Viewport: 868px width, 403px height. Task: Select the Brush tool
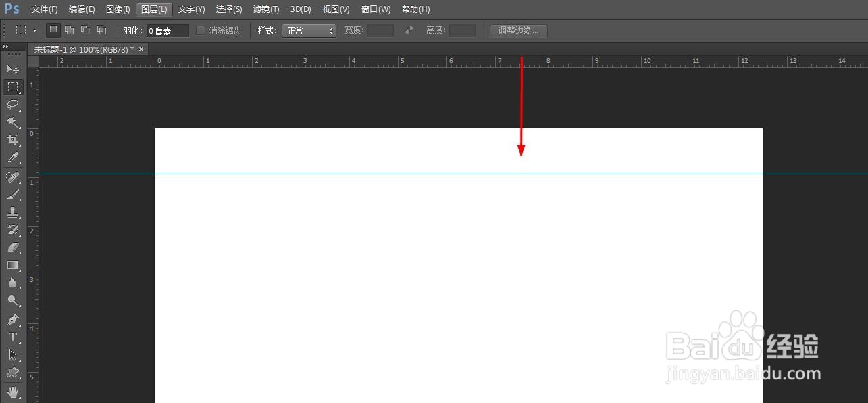[x=13, y=195]
